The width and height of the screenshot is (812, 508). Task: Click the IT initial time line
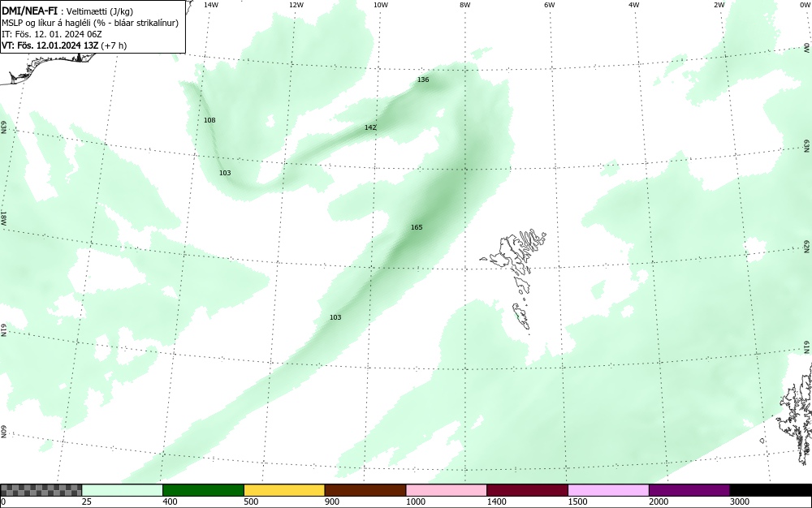pyautogui.click(x=52, y=34)
